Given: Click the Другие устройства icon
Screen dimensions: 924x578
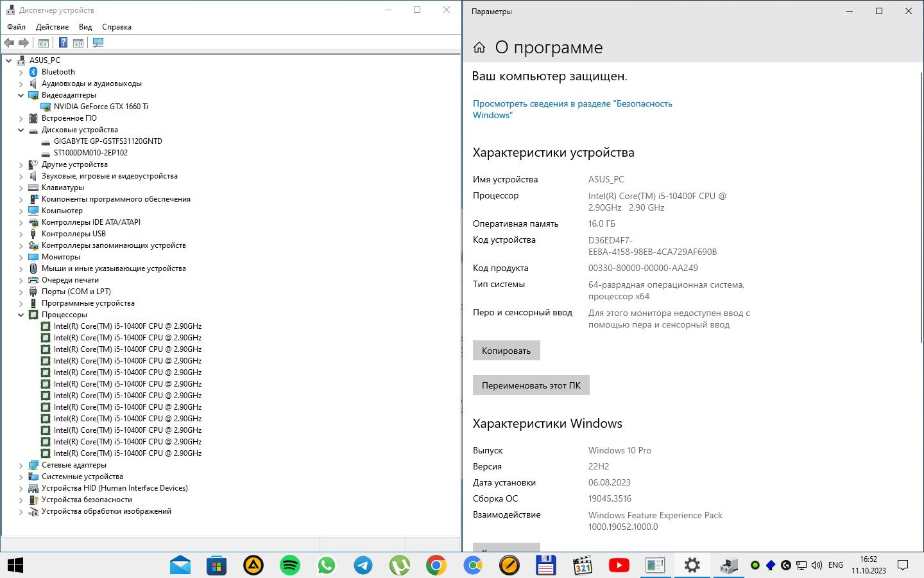Looking at the screenshot, I should [x=33, y=164].
